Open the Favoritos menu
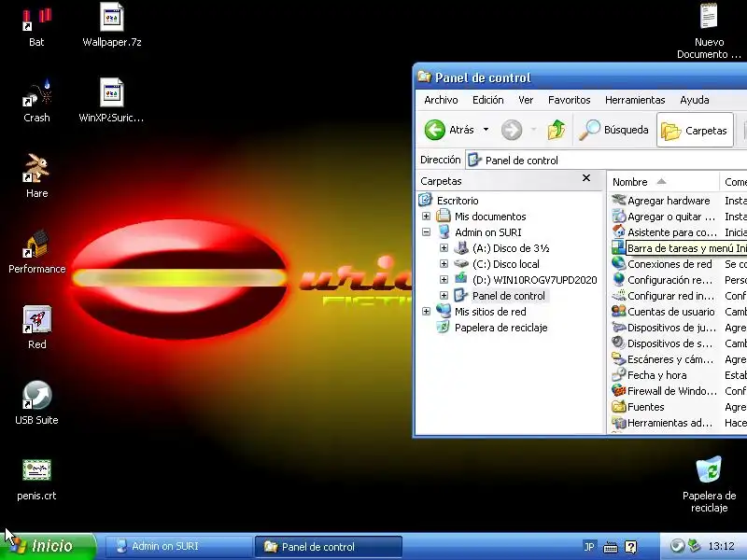Screen dimensions: 747x560 (x=569, y=100)
